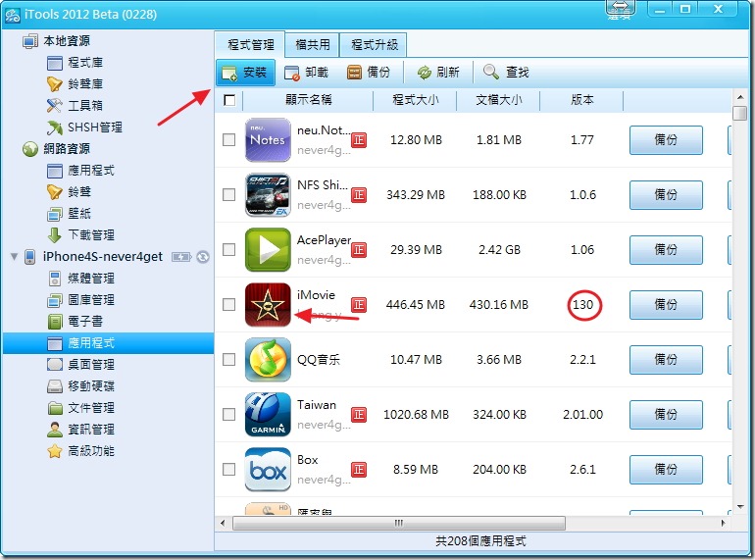Image resolution: width=755 pixels, height=560 pixels.
Task: Refresh the list with 刷新
Action: coord(438,73)
